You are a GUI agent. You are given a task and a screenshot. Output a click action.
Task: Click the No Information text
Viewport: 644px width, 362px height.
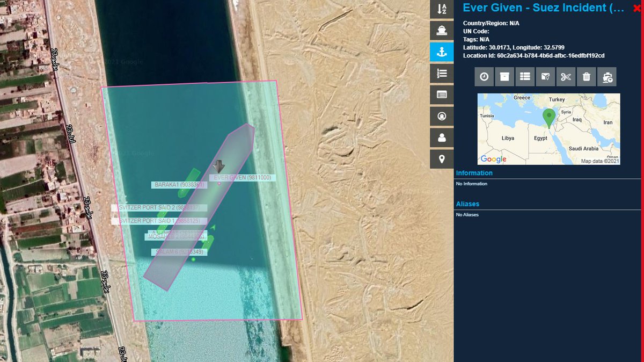coord(472,184)
